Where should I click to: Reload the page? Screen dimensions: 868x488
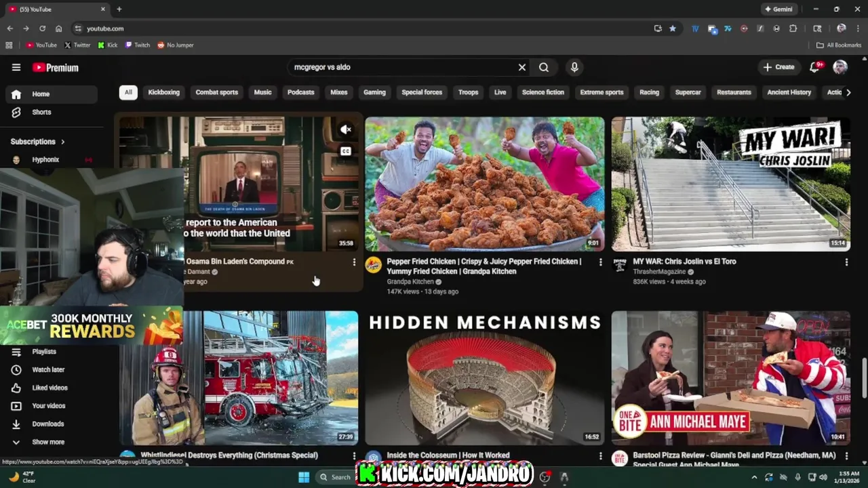click(42, 28)
